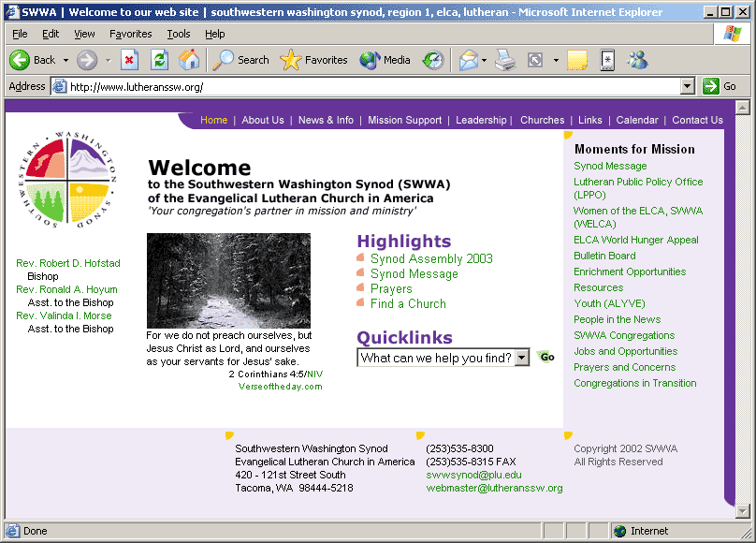Click the SWWA synod circular logo
756x543 pixels.
(67, 180)
